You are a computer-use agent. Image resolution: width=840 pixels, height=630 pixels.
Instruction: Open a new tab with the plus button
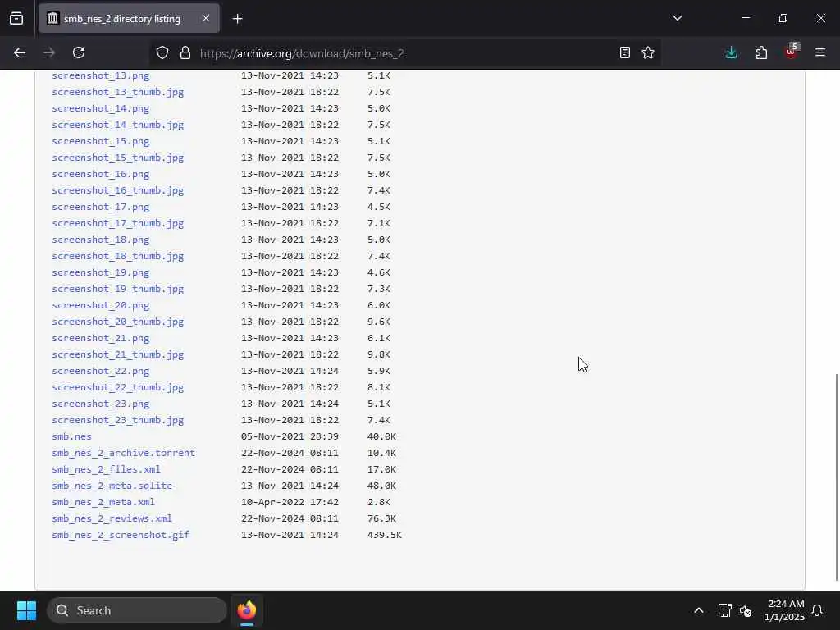click(237, 19)
